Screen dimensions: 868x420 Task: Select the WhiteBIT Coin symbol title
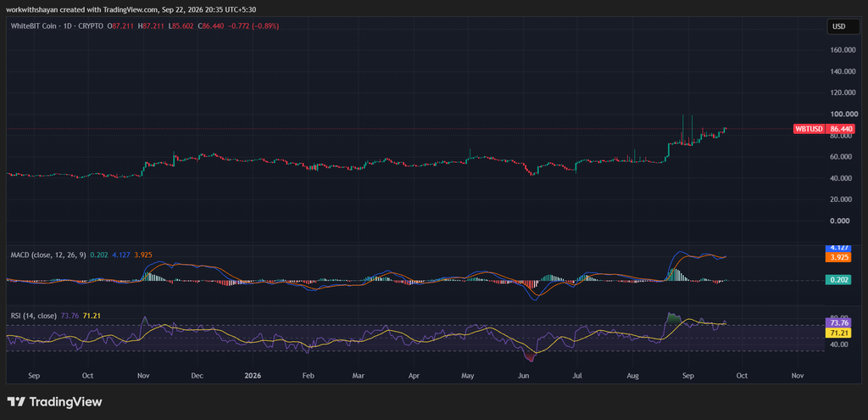point(34,26)
